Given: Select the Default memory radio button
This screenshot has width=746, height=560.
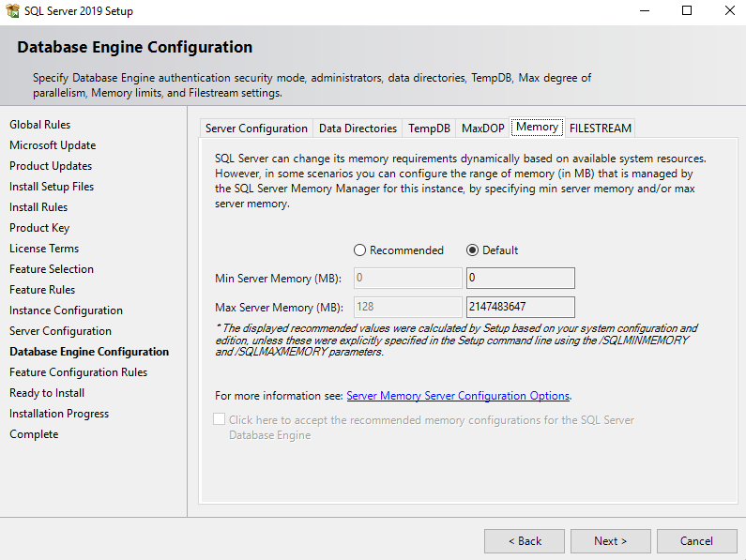Looking at the screenshot, I should [472, 250].
